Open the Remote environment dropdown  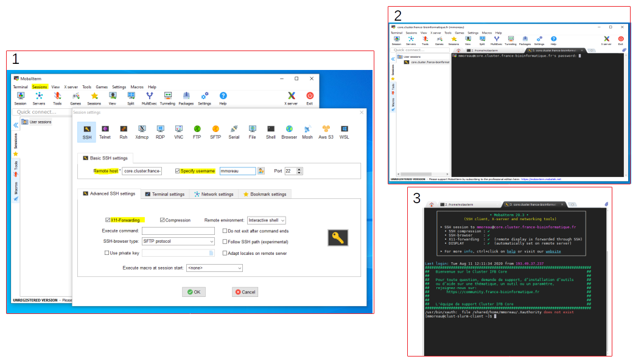point(266,220)
